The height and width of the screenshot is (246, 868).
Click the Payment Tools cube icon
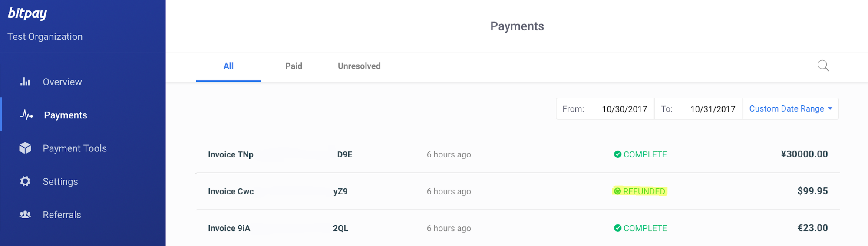click(25, 148)
